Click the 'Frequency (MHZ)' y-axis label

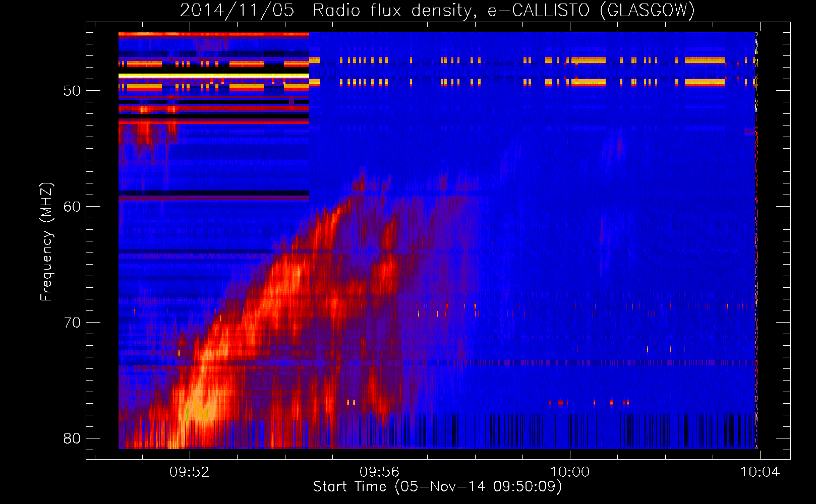point(46,242)
